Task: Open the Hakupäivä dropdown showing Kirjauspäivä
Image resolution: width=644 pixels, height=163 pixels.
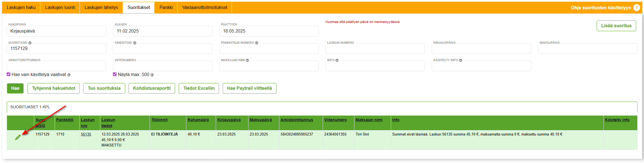Action: coord(56,31)
